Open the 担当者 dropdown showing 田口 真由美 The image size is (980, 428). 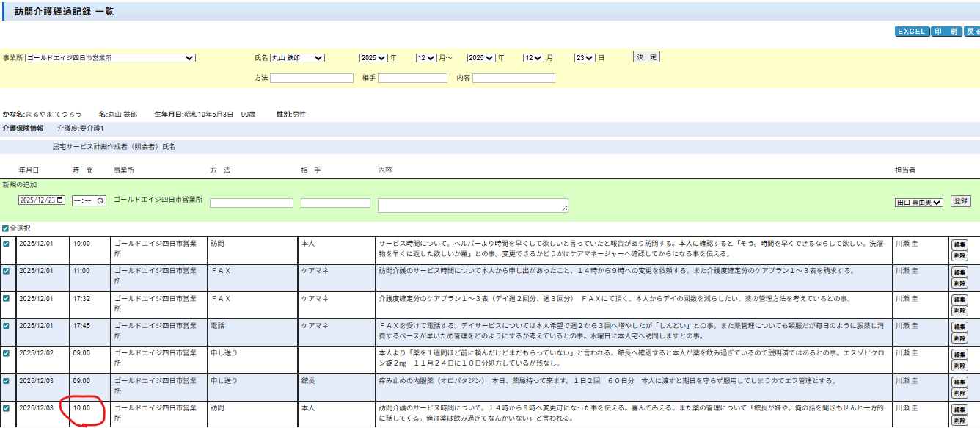pos(918,202)
